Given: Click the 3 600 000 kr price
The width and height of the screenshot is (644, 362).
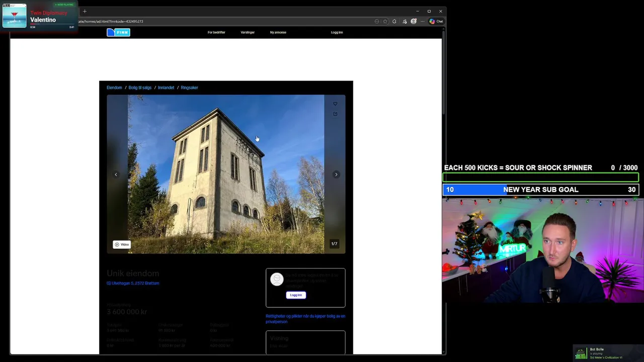Looking at the screenshot, I should click(127, 312).
